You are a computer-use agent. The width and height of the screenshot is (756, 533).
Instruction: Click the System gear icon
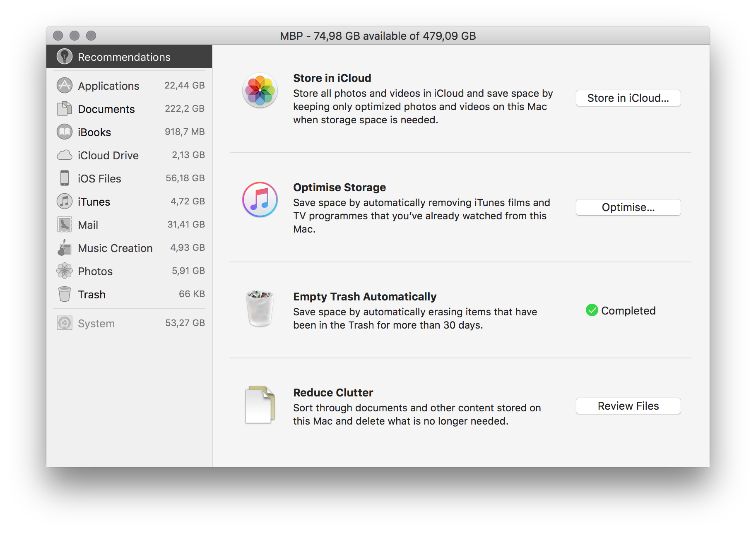[65, 323]
